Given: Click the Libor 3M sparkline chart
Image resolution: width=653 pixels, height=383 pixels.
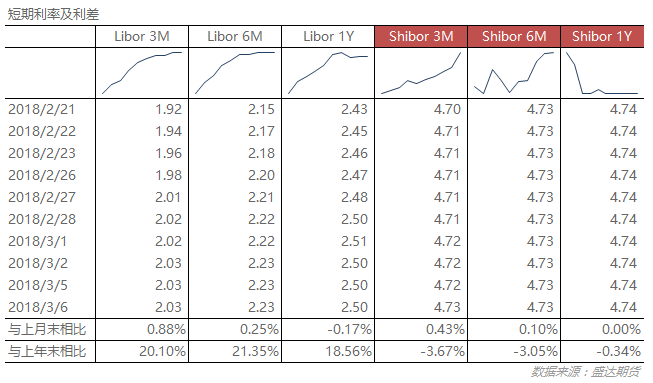Looking at the screenshot, I should [x=142, y=73].
